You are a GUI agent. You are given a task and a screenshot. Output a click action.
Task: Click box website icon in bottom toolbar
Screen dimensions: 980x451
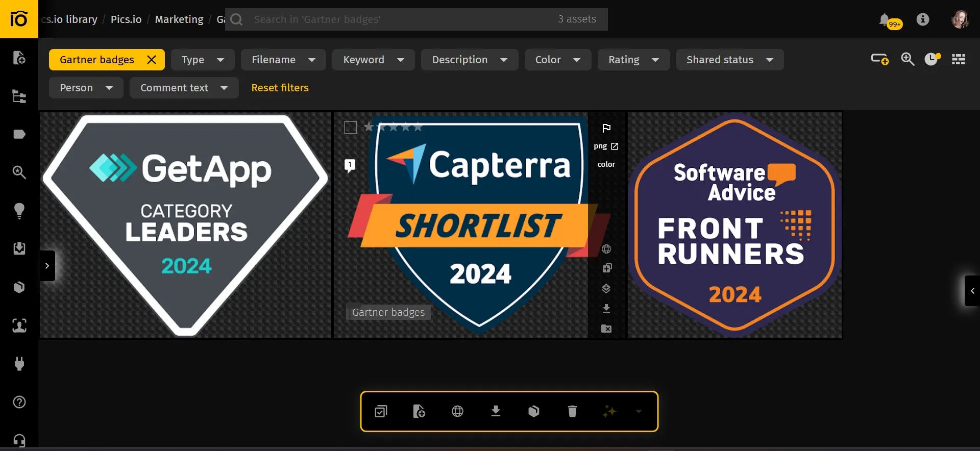[534, 411]
